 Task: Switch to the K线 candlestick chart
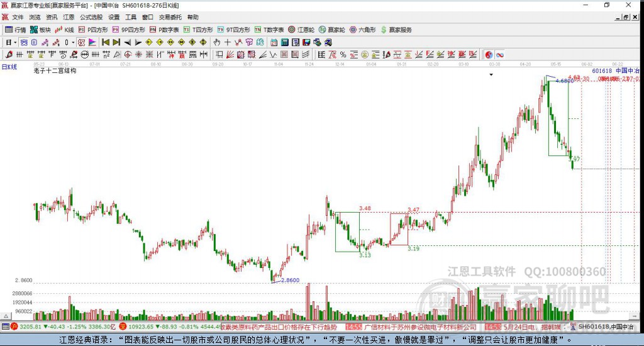tap(65, 30)
